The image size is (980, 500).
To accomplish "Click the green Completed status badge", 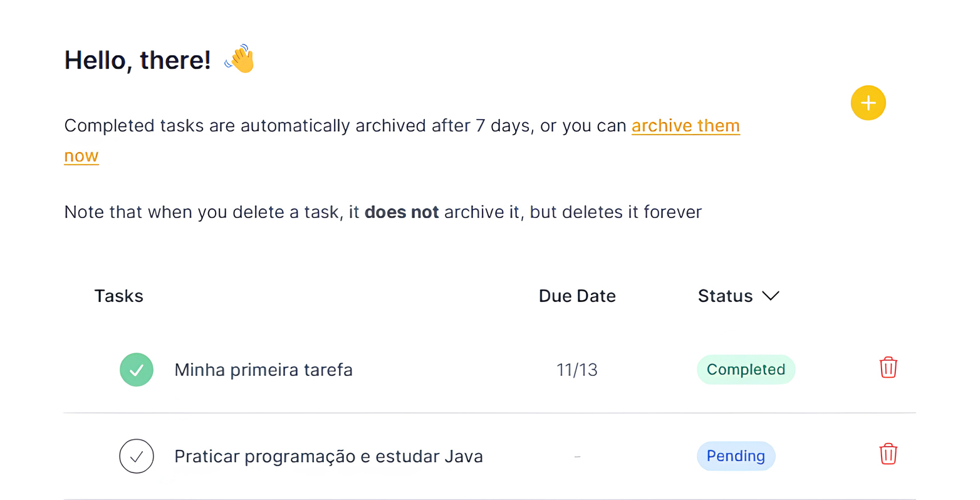I will (746, 370).
